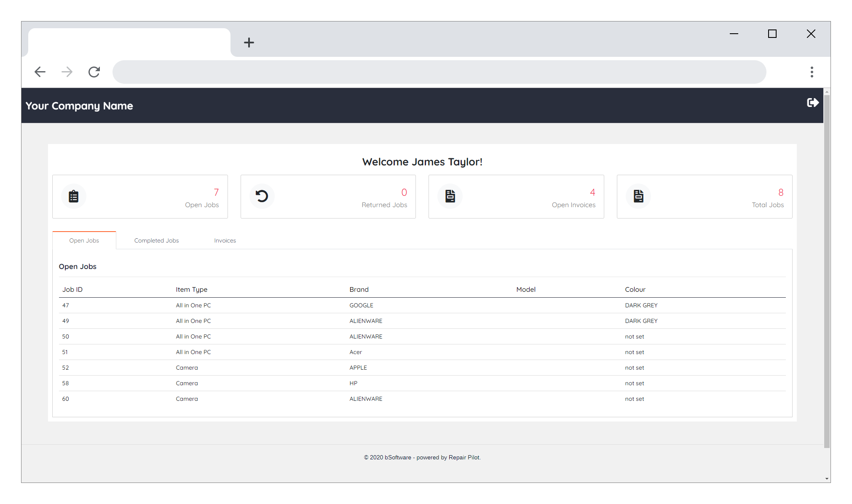The height and width of the screenshot is (504, 852).
Task: Switch to the Open Jobs tab
Action: point(84,240)
